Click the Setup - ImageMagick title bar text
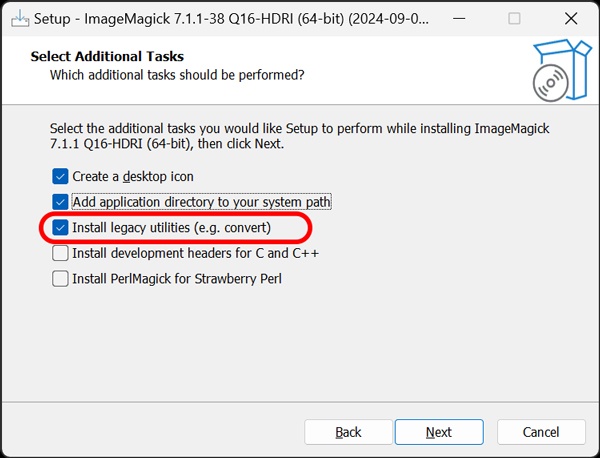The width and height of the screenshot is (600, 458). coord(231,19)
